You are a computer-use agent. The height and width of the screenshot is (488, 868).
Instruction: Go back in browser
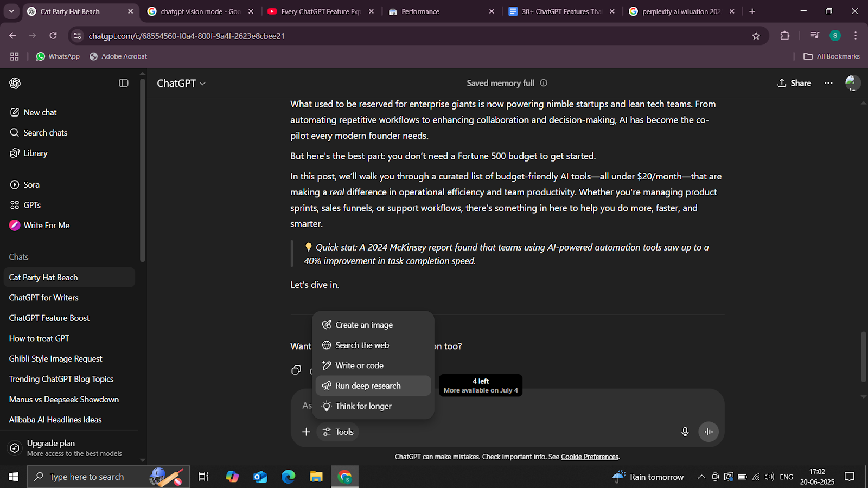coord(12,36)
